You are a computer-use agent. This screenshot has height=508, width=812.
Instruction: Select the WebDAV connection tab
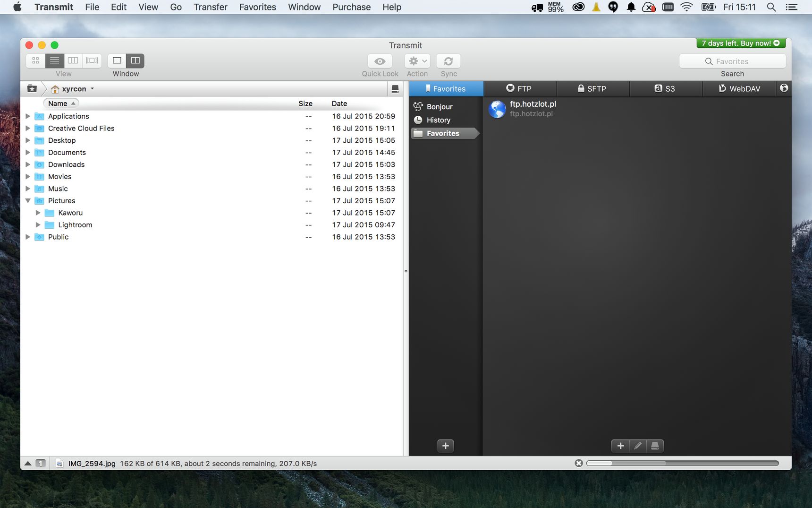pyautogui.click(x=739, y=89)
